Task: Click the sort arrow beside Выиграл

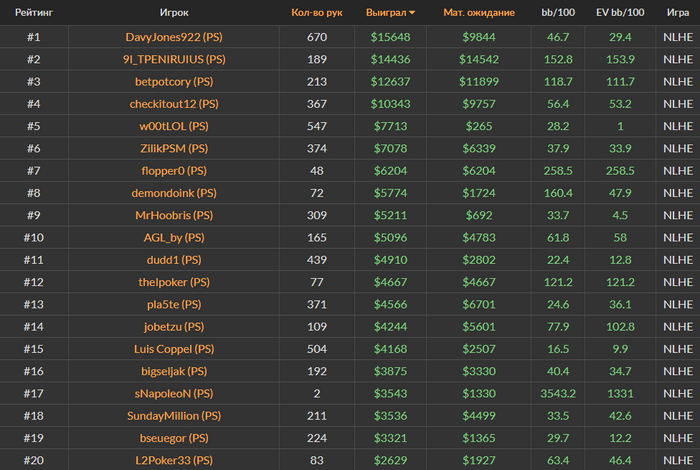Action: (x=412, y=13)
